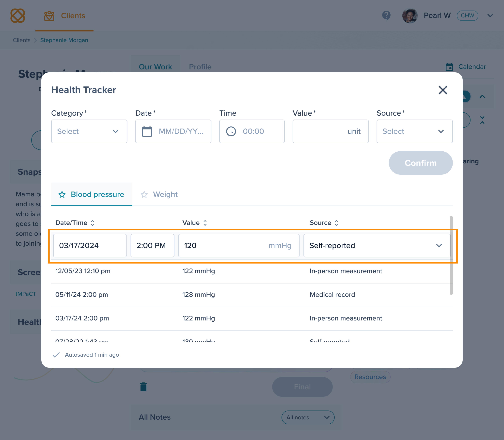Click the CHW role badge
The width and height of the screenshot is (504, 440).
click(467, 16)
